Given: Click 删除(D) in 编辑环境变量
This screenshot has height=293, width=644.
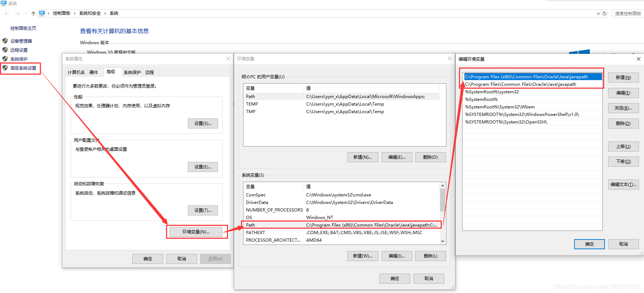Looking at the screenshot, I should point(624,124).
